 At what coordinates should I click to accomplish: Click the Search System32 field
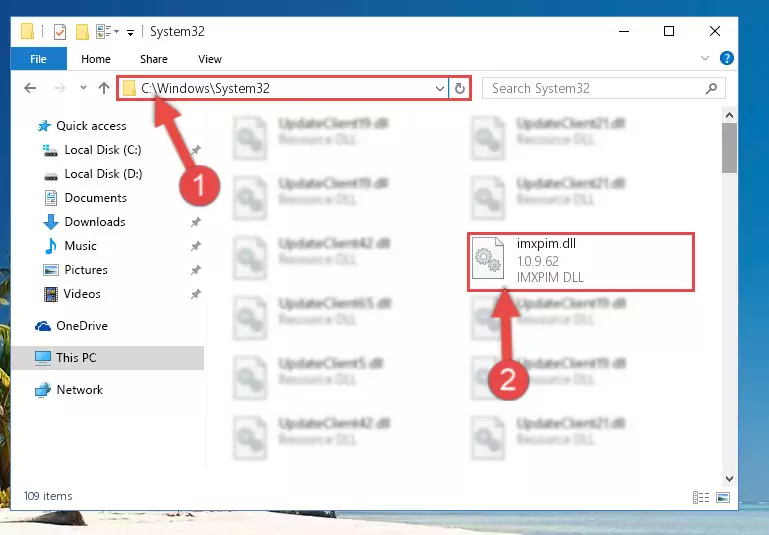tap(604, 88)
